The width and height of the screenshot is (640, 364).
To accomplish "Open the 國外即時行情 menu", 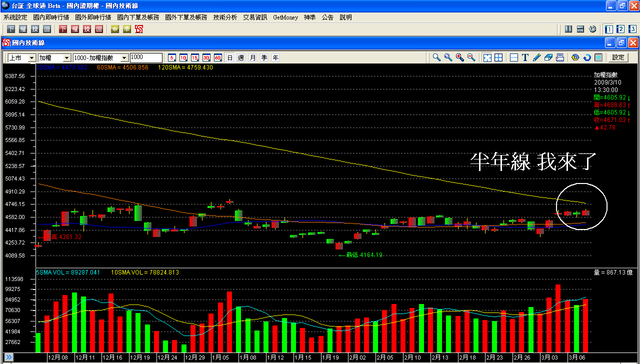I will coord(93,17).
